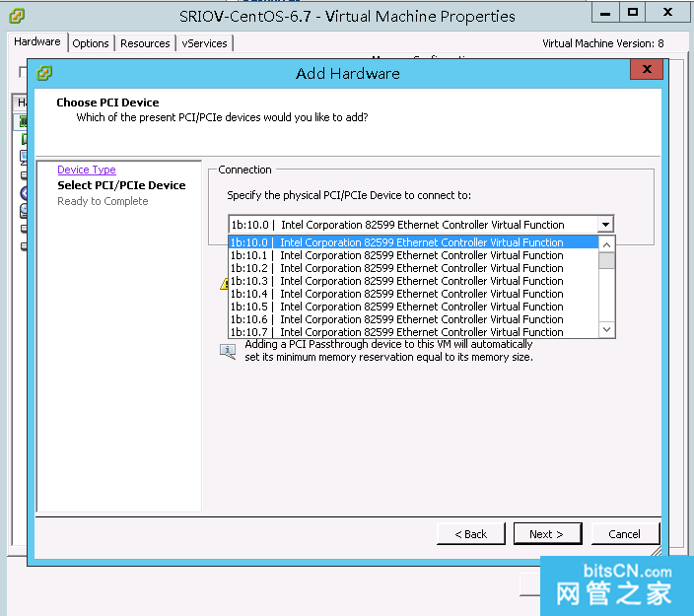Toggle the checkbox behind the Add Hardware dialog
The image size is (694, 616).
(23, 72)
